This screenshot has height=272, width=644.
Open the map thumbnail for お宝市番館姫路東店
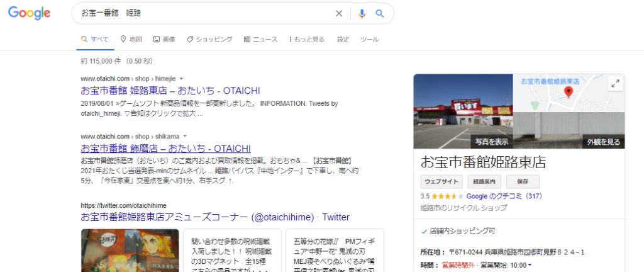click(x=569, y=93)
